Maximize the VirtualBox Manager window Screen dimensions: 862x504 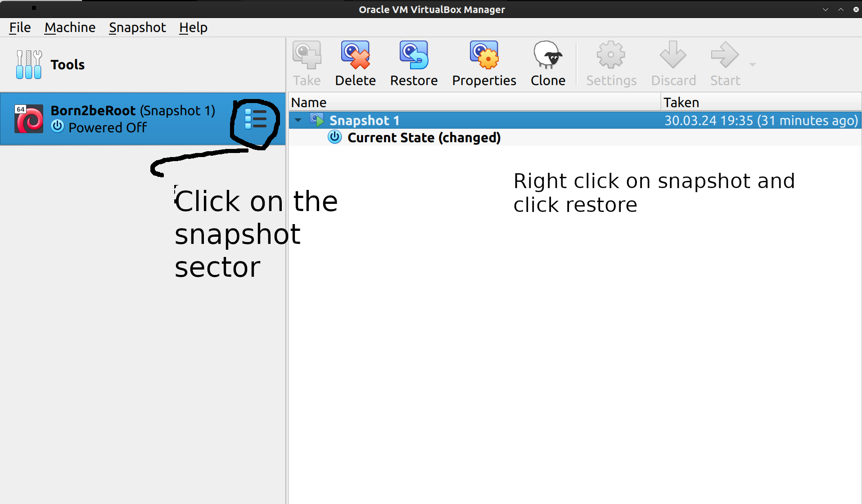coord(840,9)
